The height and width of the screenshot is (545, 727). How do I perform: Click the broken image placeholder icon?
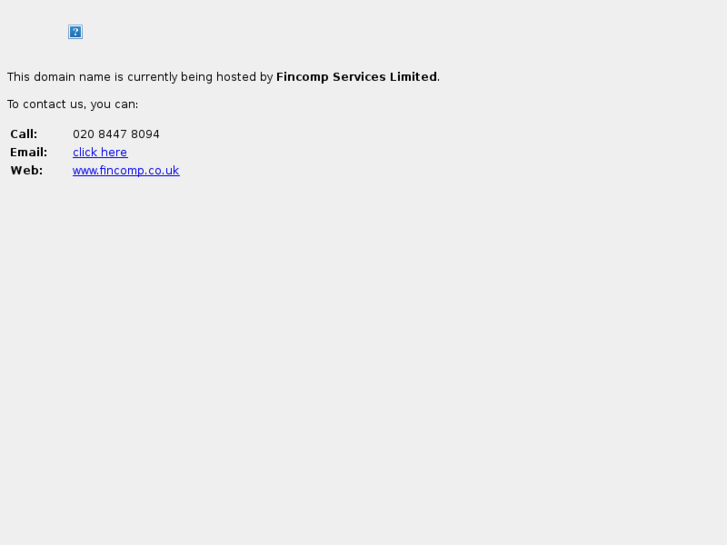[75, 32]
